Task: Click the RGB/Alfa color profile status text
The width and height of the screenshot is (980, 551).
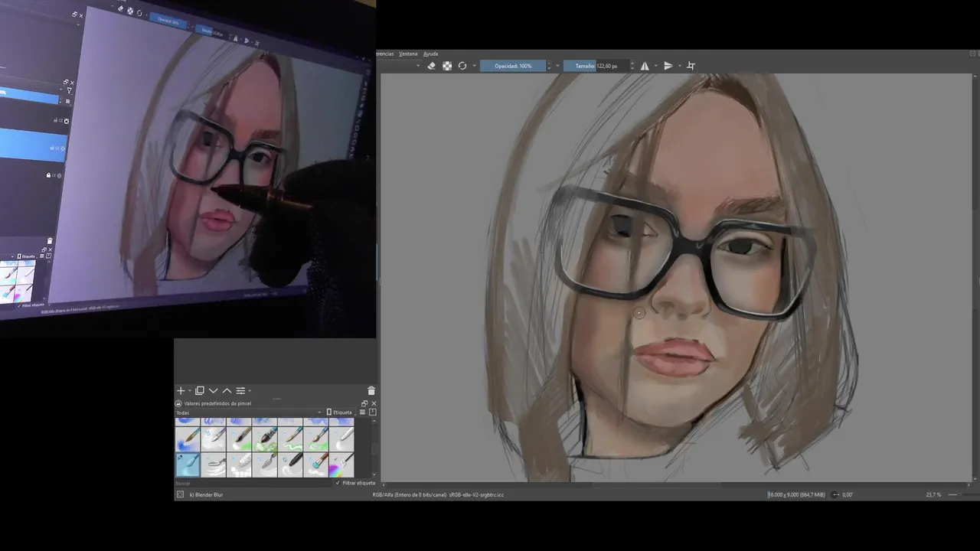Action: click(438, 494)
